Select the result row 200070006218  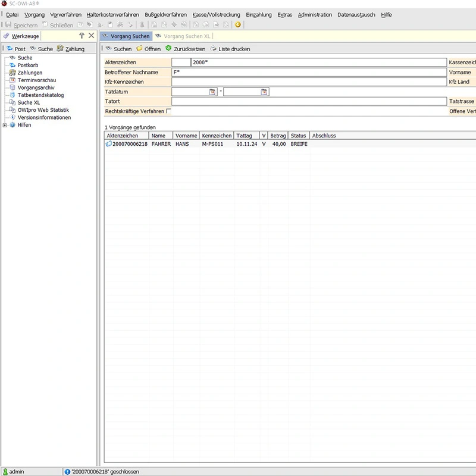pyautogui.click(x=130, y=144)
